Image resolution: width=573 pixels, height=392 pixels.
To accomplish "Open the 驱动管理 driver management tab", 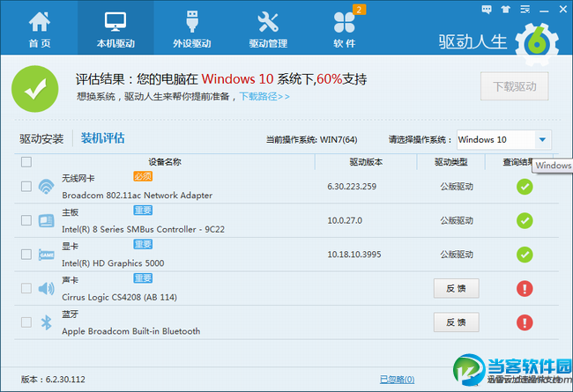I will (268, 29).
